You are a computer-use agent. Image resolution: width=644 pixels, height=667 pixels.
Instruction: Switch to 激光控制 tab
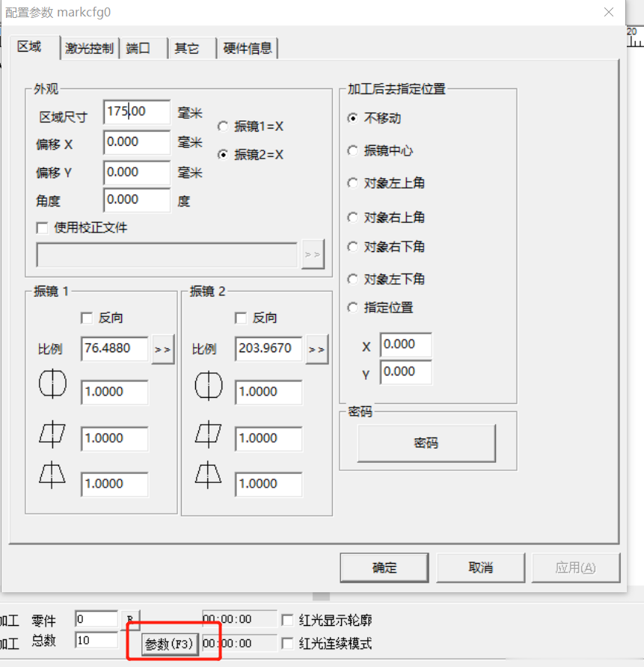89,49
